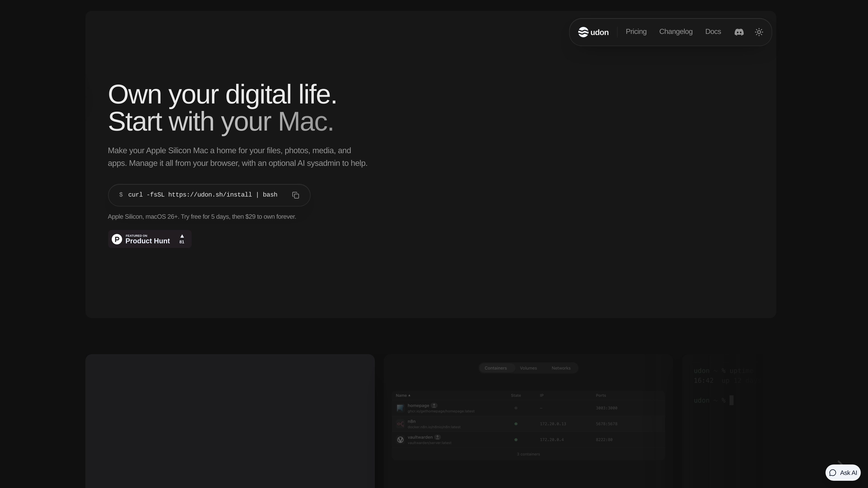Click the vaultwarden logo icon
Image resolution: width=868 pixels, height=488 pixels.
[400, 440]
